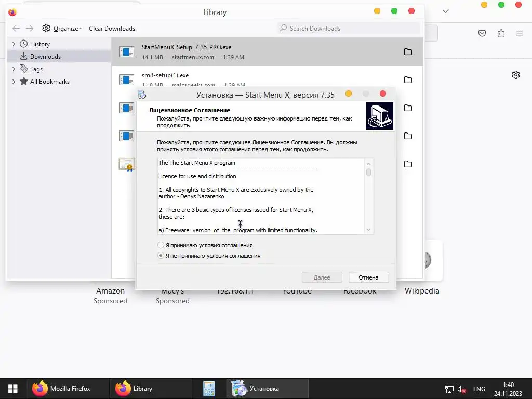Image resolution: width=532 pixels, height=399 pixels.
Task: Expand the Tags tree item
Action: click(x=14, y=69)
